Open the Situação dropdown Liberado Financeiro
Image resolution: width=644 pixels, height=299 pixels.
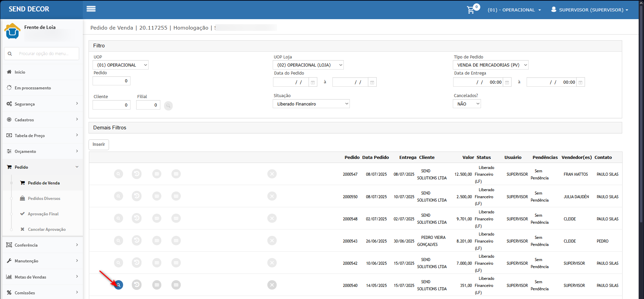tap(311, 104)
